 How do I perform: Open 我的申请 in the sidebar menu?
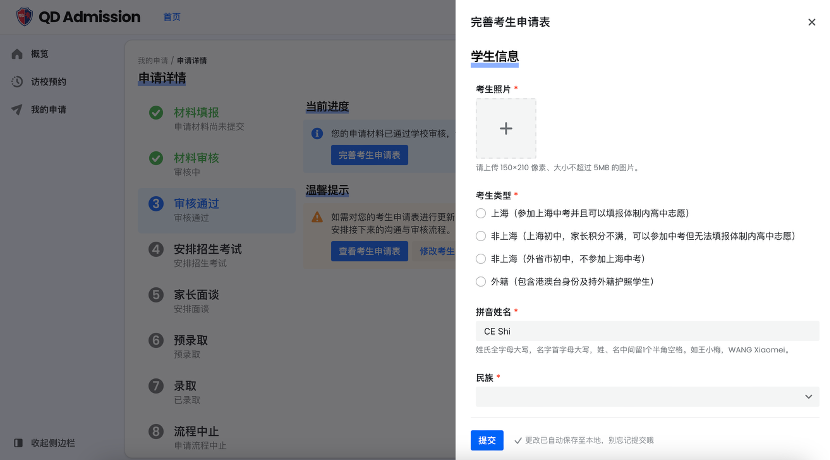[x=48, y=109]
